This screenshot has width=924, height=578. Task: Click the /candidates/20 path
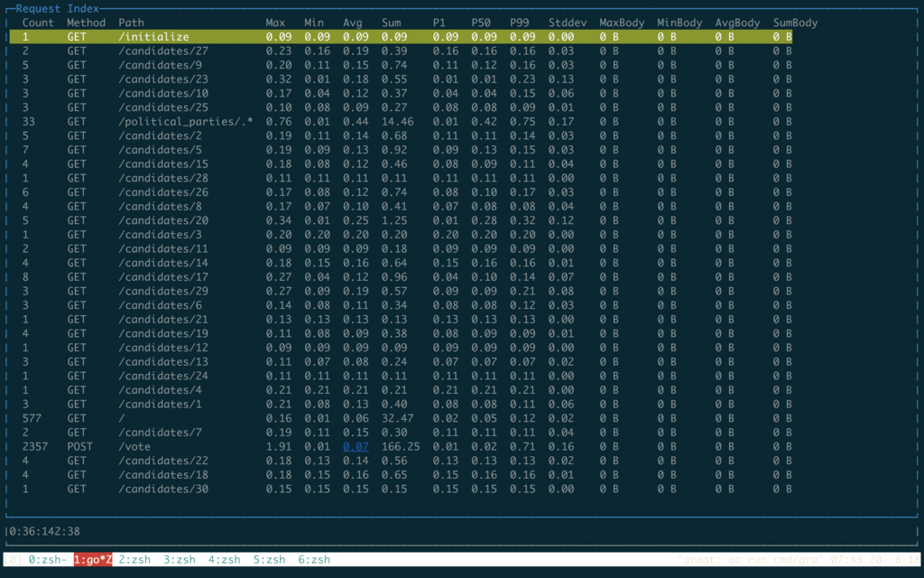point(163,220)
